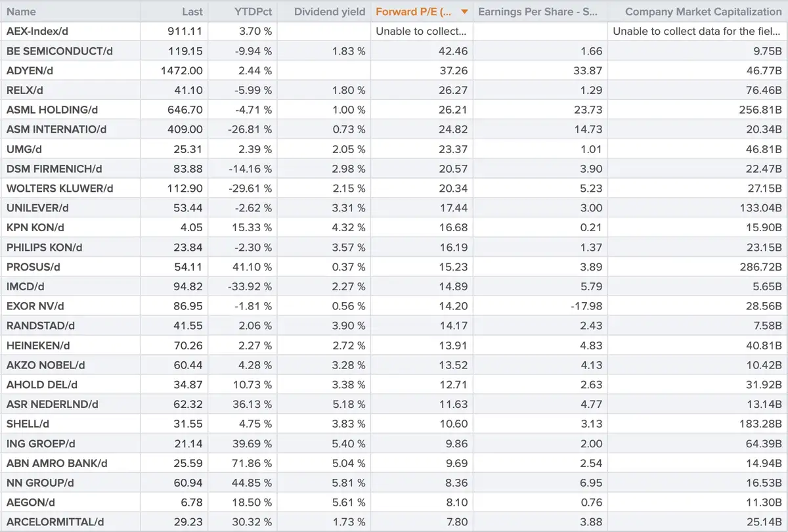
Task: Click AEX-Index Forward P/E 'Unable to collect...' cell
Action: tap(422, 31)
